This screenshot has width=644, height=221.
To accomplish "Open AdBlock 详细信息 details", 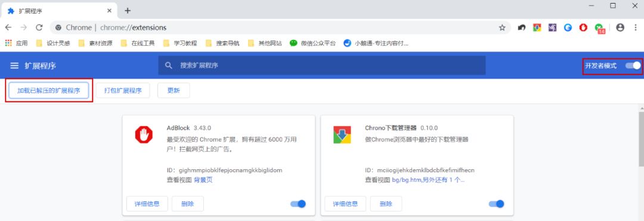I will point(147,204).
